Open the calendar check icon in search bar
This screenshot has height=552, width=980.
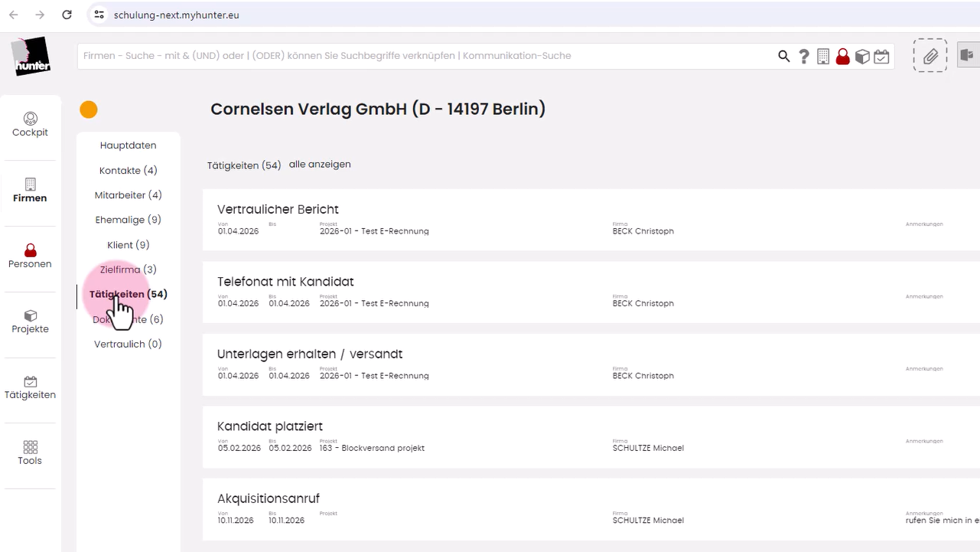(881, 57)
